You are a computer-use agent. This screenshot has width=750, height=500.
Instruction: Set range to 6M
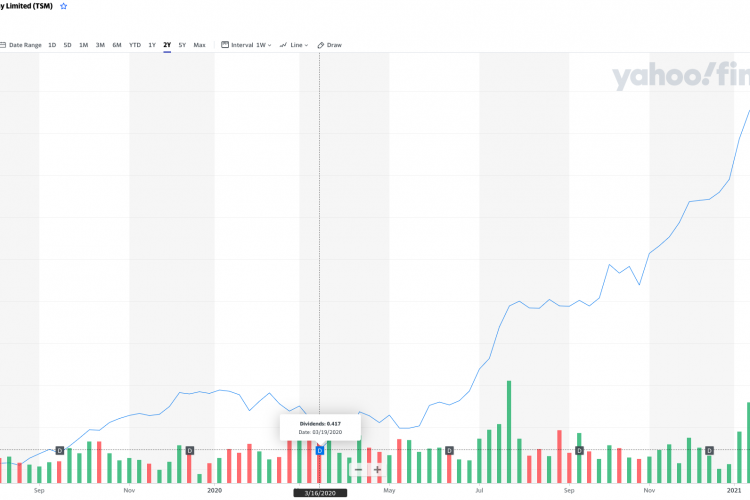[117, 45]
